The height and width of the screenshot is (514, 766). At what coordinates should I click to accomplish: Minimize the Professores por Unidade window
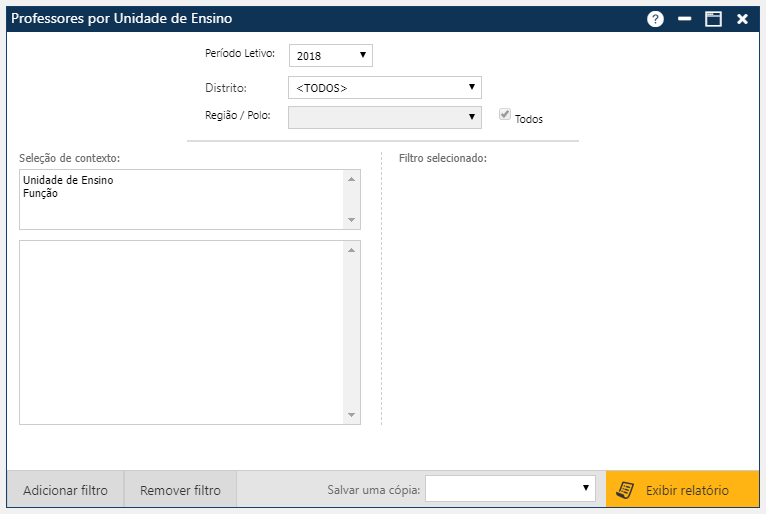tap(685, 19)
